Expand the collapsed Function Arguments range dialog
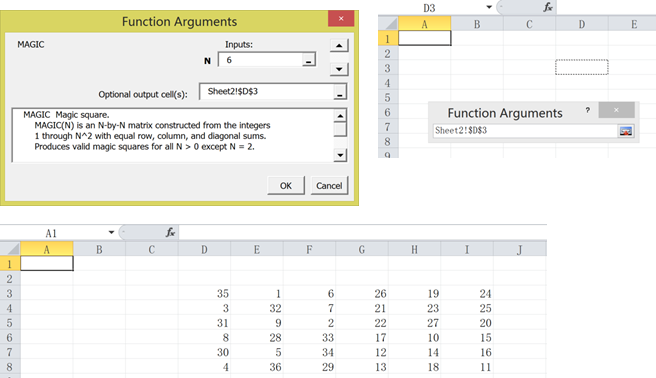 [x=625, y=131]
